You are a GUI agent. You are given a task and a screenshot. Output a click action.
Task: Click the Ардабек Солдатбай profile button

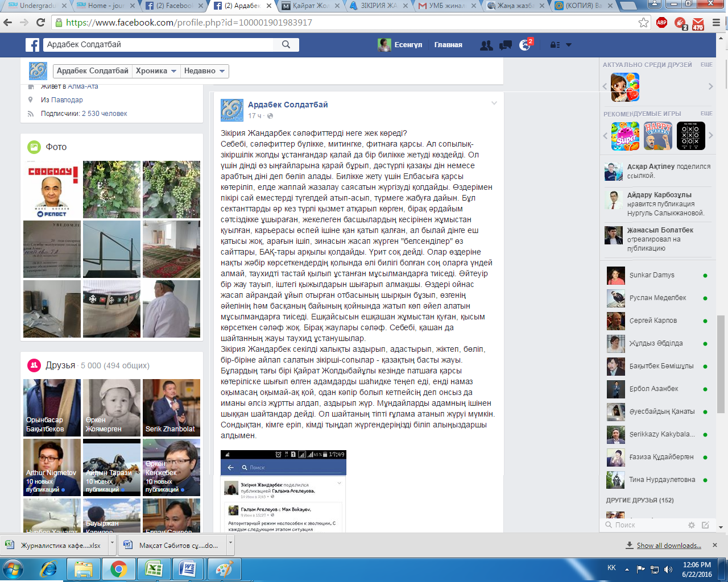point(93,71)
